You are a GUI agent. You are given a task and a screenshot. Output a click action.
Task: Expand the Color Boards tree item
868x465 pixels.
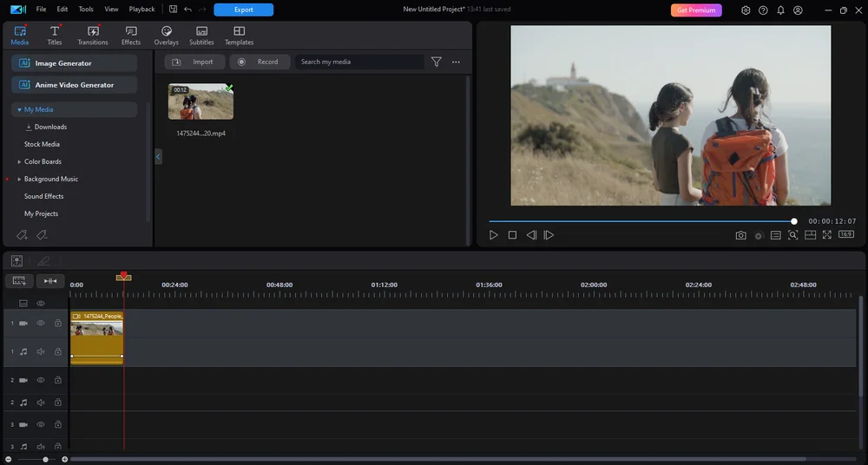[x=19, y=161]
